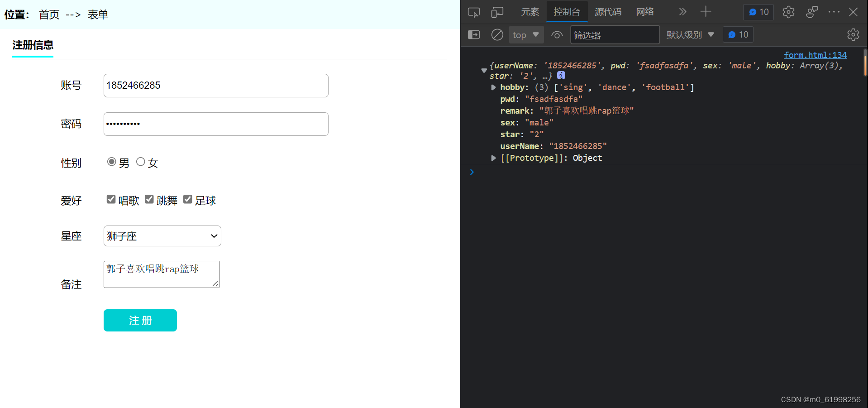
Task: Open the 狮子座 star sign dropdown
Action: (162, 236)
